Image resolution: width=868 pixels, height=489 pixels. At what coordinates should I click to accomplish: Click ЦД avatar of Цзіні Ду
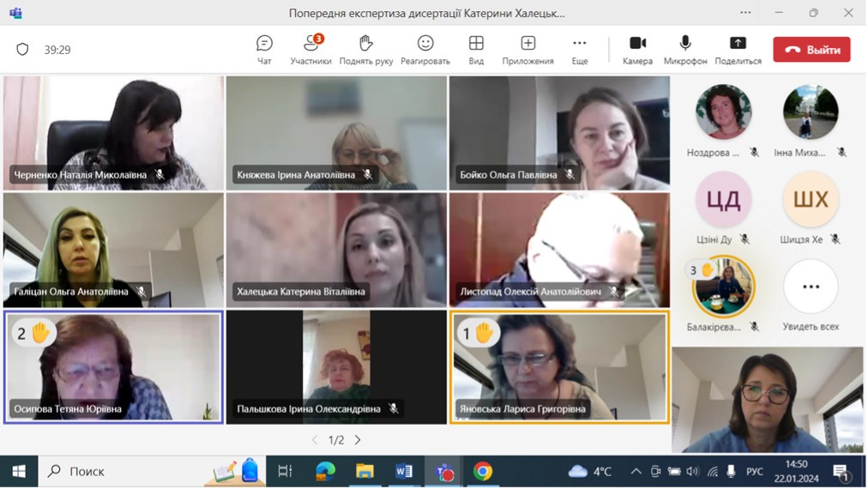(723, 199)
